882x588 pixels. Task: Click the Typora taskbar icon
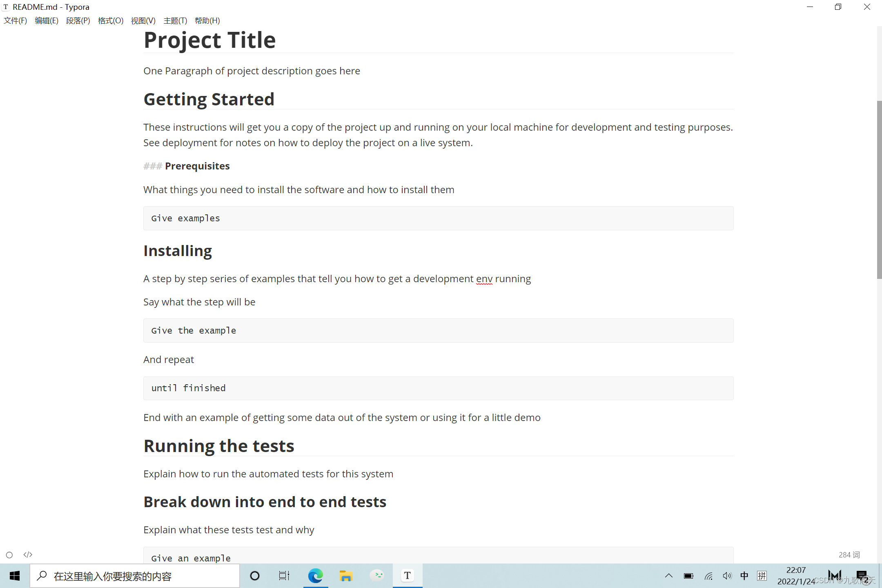tap(407, 576)
